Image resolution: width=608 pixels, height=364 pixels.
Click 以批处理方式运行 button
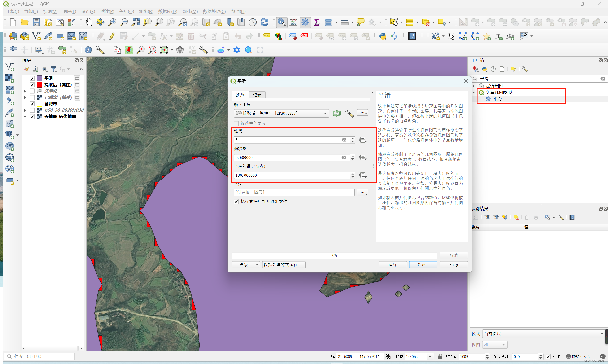[x=284, y=265]
